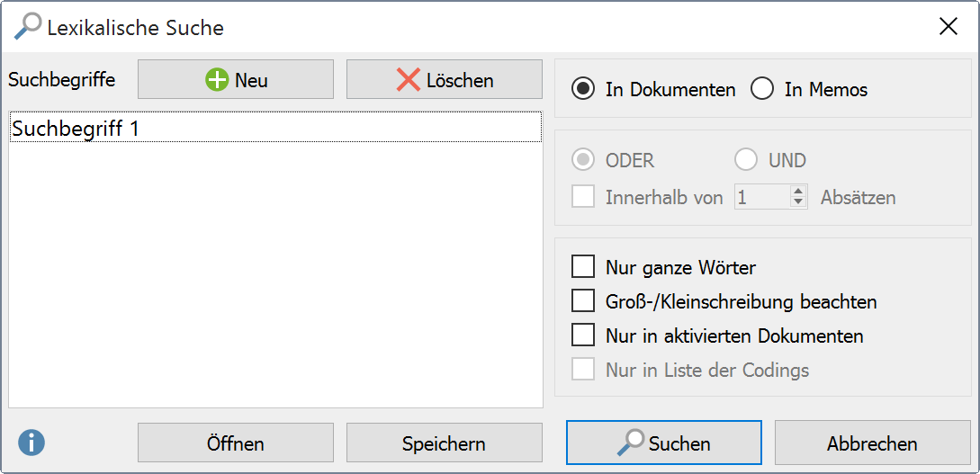The width and height of the screenshot is (980, 474).
Task: Click the Innerhalb von number field
Action: pyautogui.click(x=761, y=197)
